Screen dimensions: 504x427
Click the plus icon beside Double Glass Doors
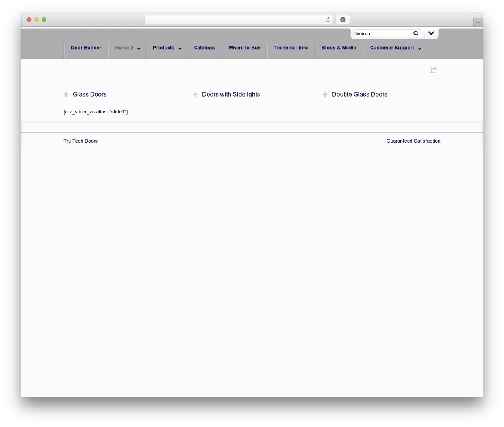325,94
